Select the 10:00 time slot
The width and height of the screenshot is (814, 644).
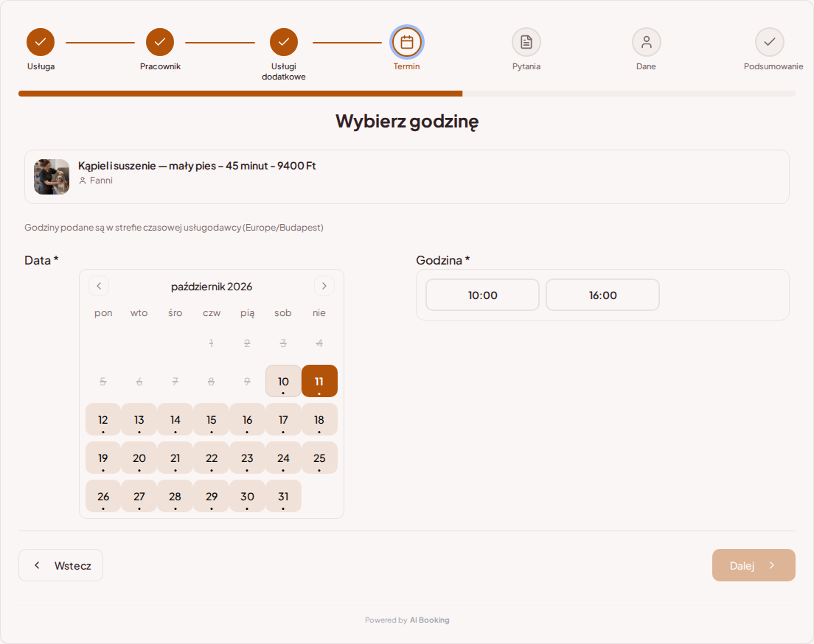tap(482, 295)
